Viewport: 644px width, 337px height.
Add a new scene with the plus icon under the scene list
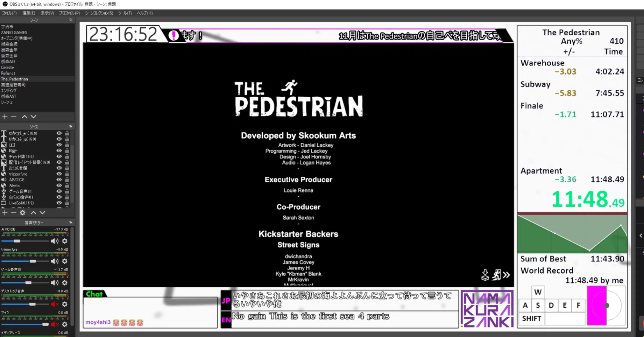(5, 117)
